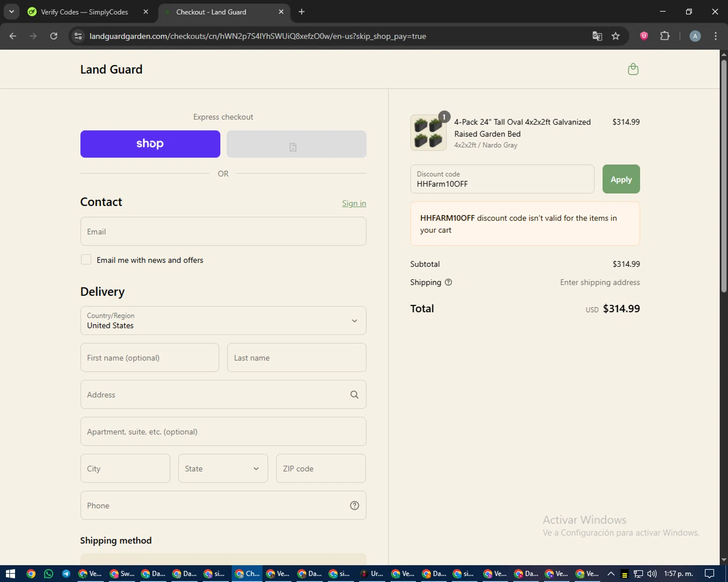
Task: Click the Land Guard store title
Action: pyautogui.click(x=111, y=69)
